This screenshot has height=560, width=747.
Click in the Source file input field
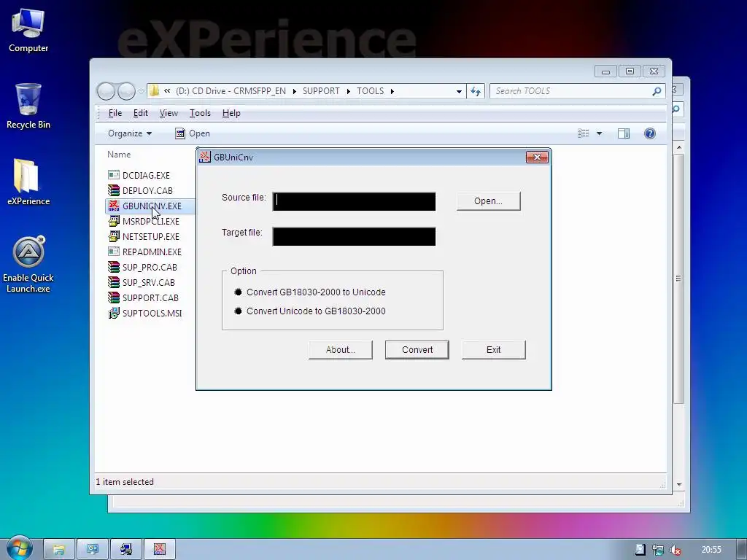coord(354,201)
